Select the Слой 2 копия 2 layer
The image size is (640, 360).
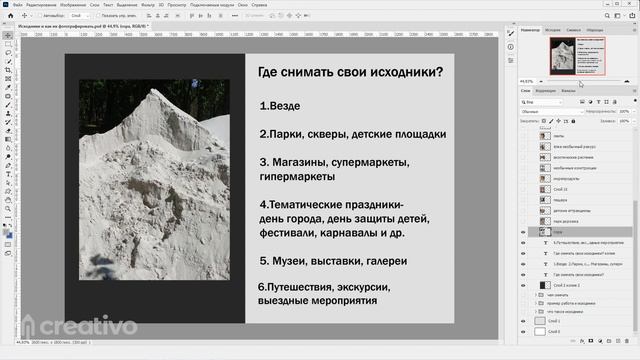[x=580, y=285]
